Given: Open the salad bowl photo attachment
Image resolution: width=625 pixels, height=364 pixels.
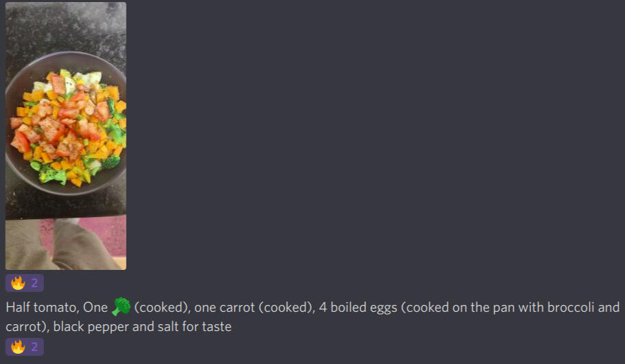Looking at the screenshot, I should [66, 135].
